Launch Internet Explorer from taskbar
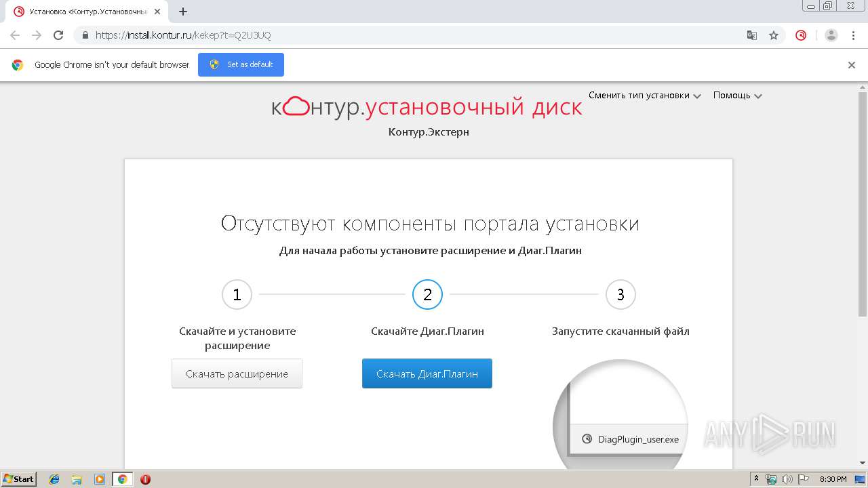This screenshot has height=488, width=868. pos(54,479)
